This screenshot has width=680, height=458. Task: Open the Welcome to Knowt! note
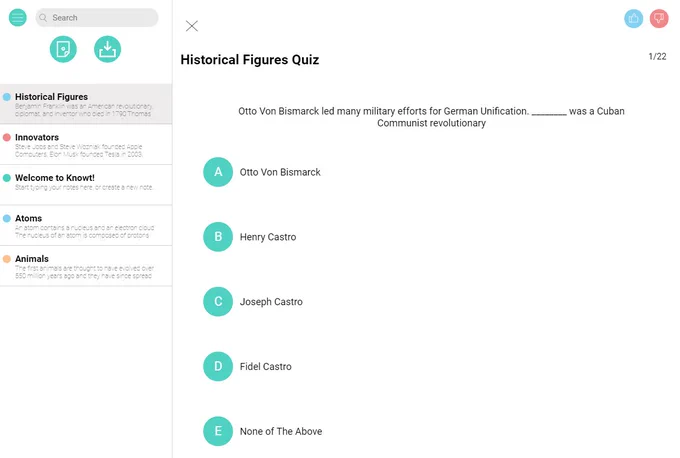(86, 185)
